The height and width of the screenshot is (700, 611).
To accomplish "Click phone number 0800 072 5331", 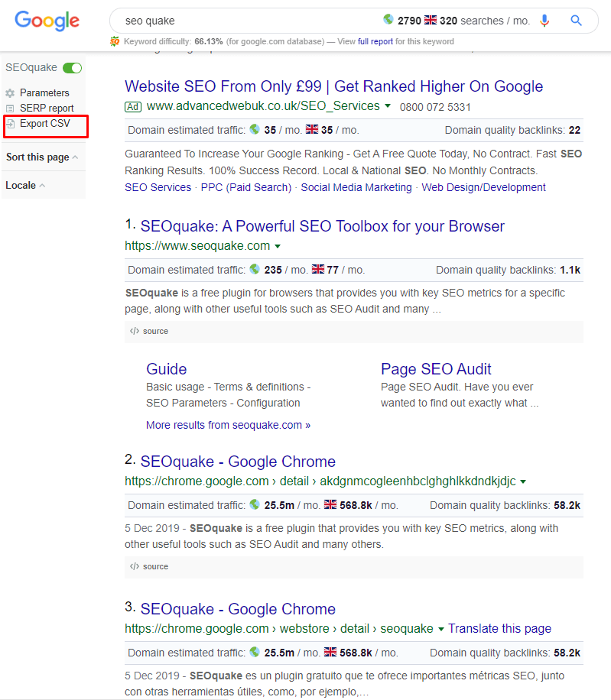I will coord(435,107).
